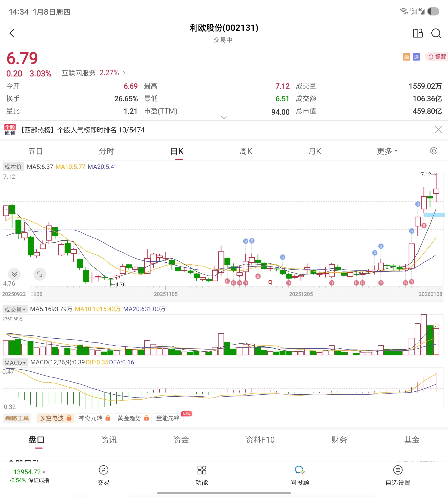
Task: Open chart settings hexagon icon
Action: click(434, 151)
